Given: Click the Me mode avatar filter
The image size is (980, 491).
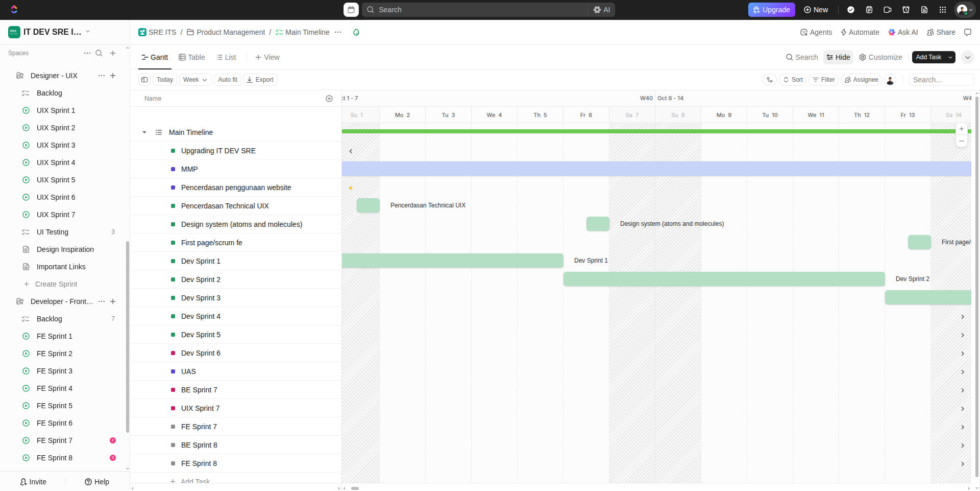Looking at the screenshot, I should tap(891, 80).
